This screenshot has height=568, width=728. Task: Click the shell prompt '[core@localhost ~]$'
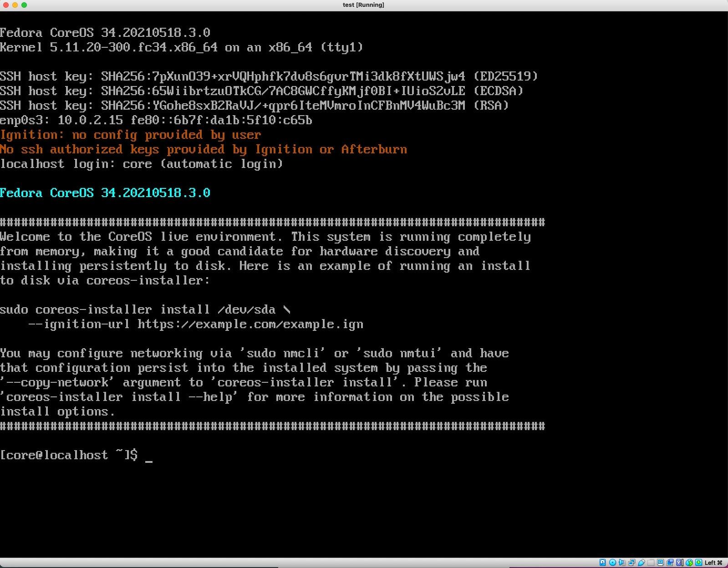(x=69, y=455)
